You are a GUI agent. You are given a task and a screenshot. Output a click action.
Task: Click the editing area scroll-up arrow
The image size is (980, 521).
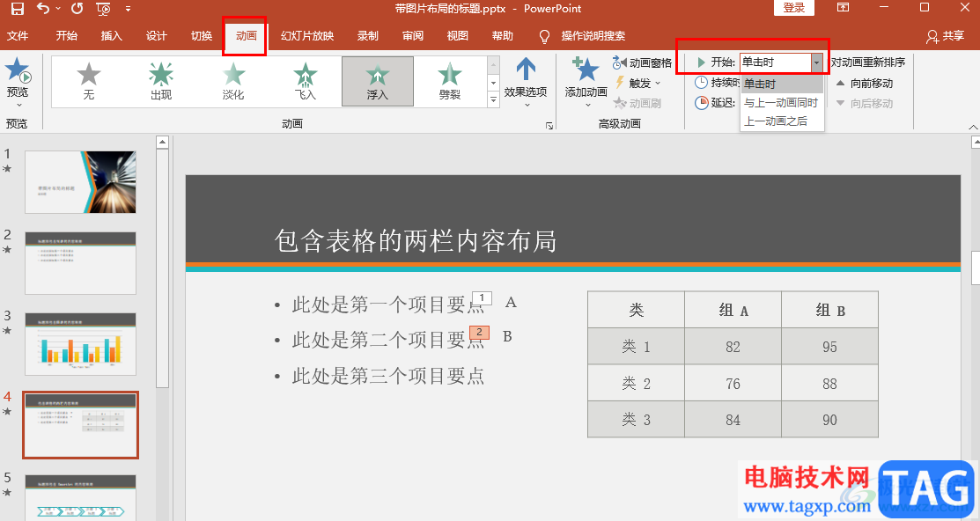click(976, 143)
